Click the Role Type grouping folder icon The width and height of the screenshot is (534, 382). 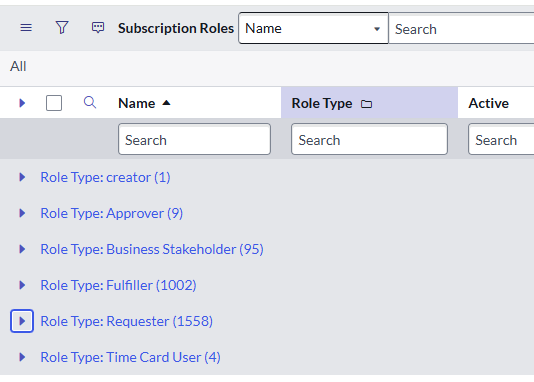click(366, 104)
